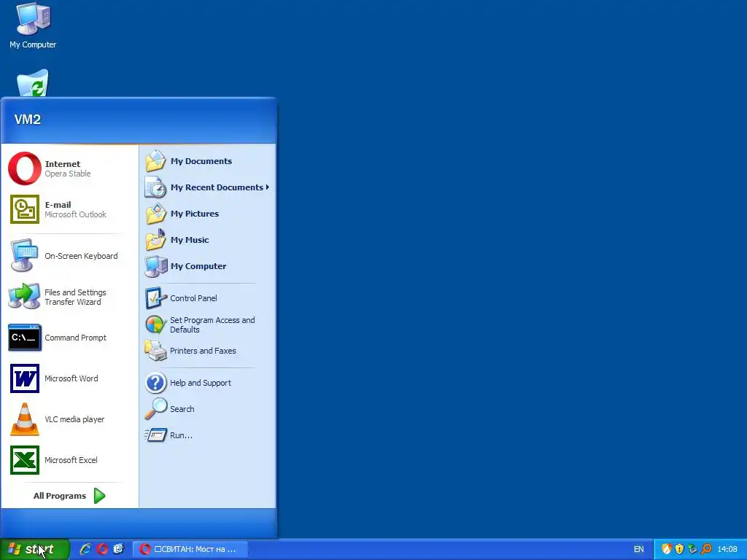Open My Documents folder
The height and width of the screenshot is (560, 747).
coord(208,161)
